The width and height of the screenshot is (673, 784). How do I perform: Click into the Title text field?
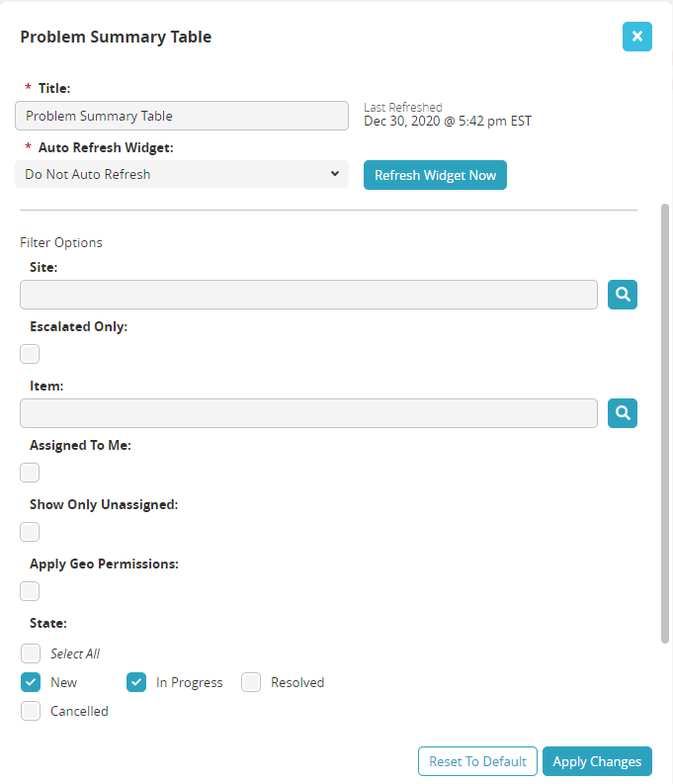182,116
